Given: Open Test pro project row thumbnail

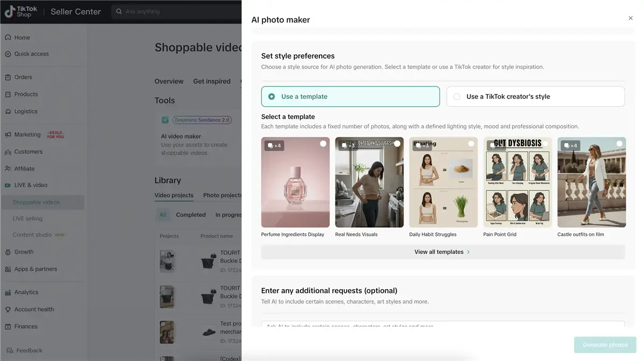Looking at the screenshot, I should 167,332.
